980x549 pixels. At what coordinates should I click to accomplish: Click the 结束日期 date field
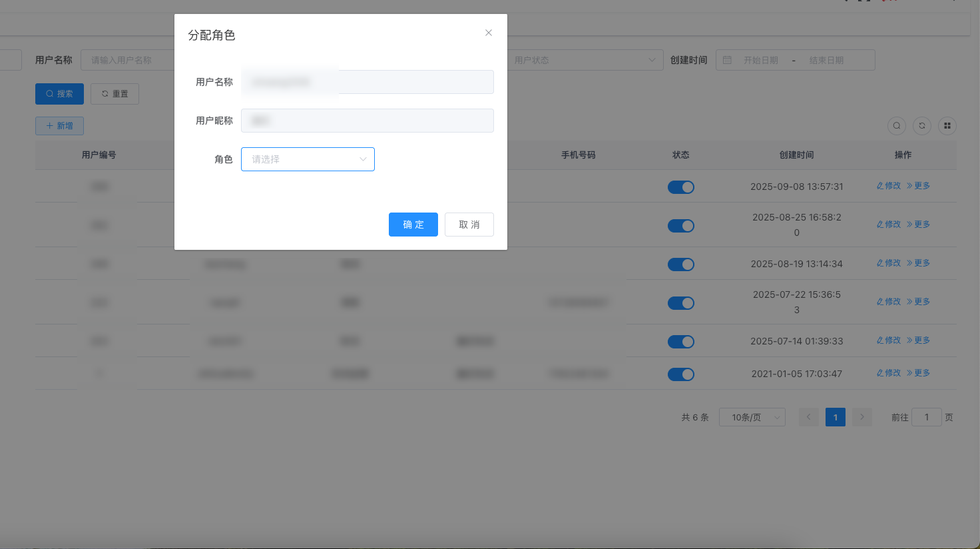pyautogui.click(x=826, y=60)
